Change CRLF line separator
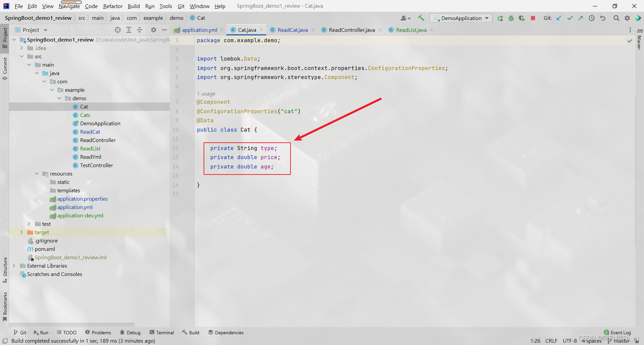The height and width of the screenshot is (345, 644). (551, 341)
